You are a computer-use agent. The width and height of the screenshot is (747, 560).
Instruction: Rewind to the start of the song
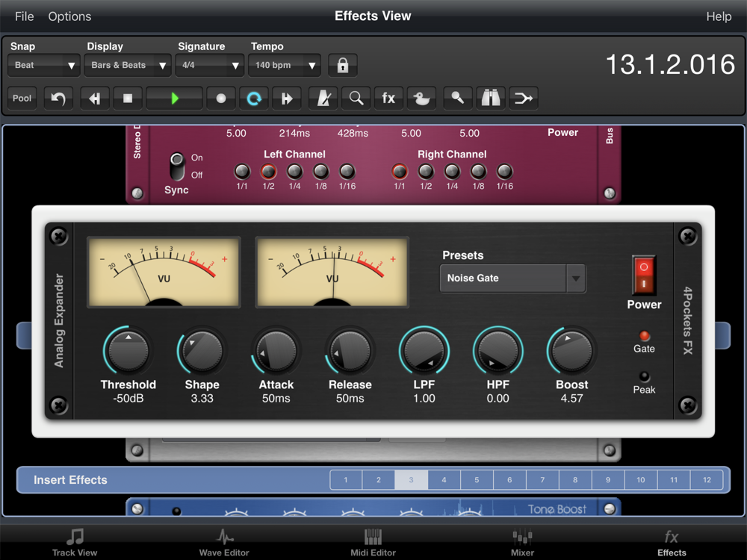click(x=94, y=99)
